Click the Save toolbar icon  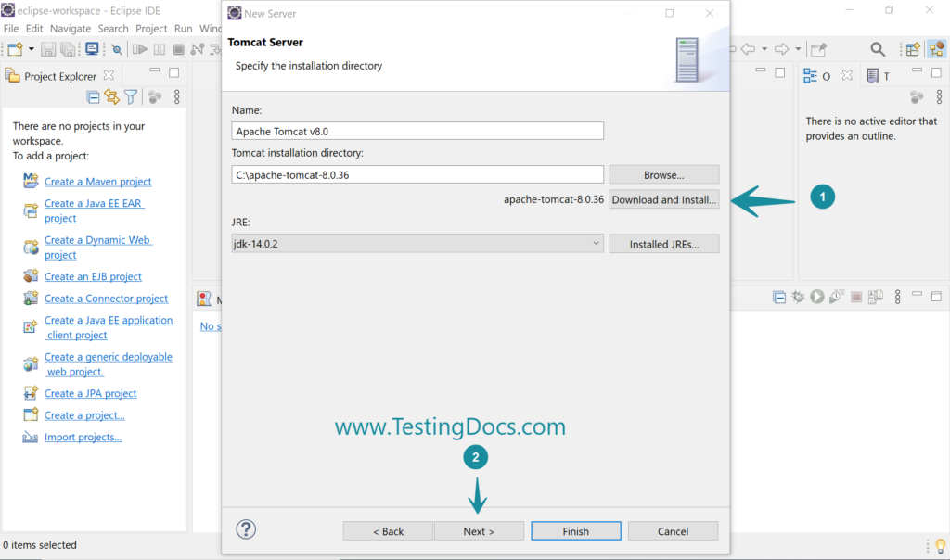coord(49,49)
